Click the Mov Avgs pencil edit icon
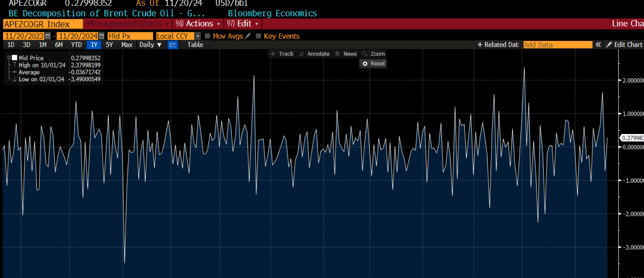 [248, 36]
